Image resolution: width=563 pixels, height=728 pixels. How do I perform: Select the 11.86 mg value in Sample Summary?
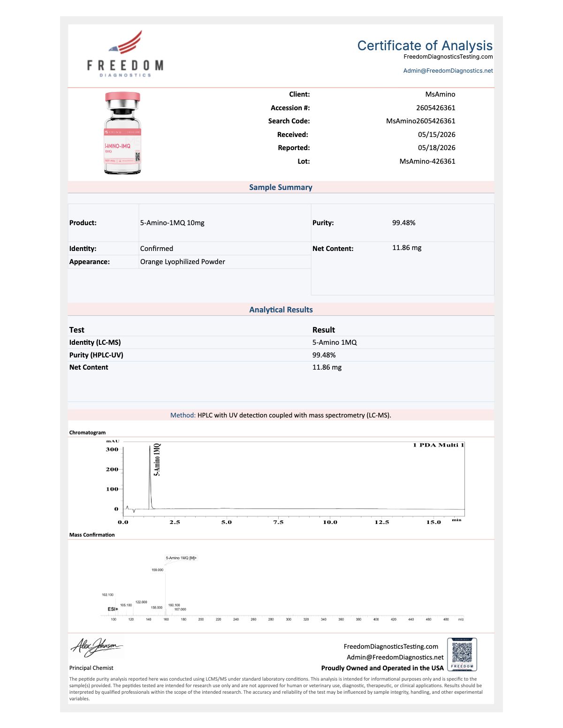pos(407,248)
